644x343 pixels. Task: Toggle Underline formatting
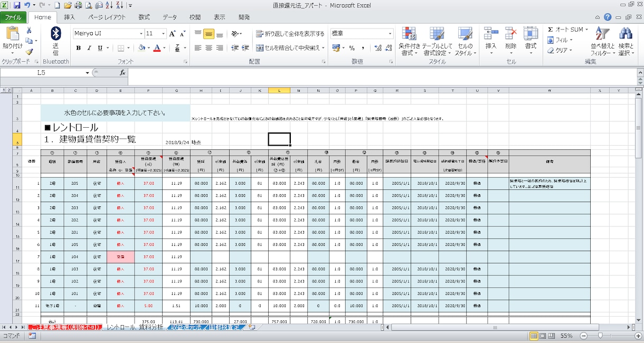coord(100,48)
